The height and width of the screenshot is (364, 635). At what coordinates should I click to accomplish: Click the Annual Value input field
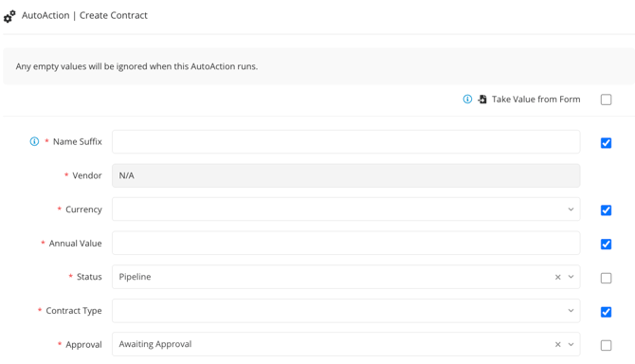[346, 243]
